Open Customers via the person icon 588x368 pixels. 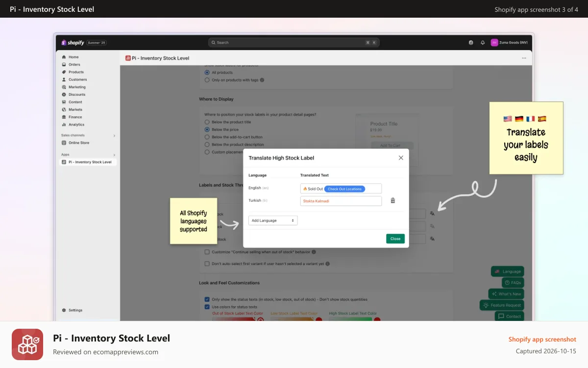coord(64,79)
